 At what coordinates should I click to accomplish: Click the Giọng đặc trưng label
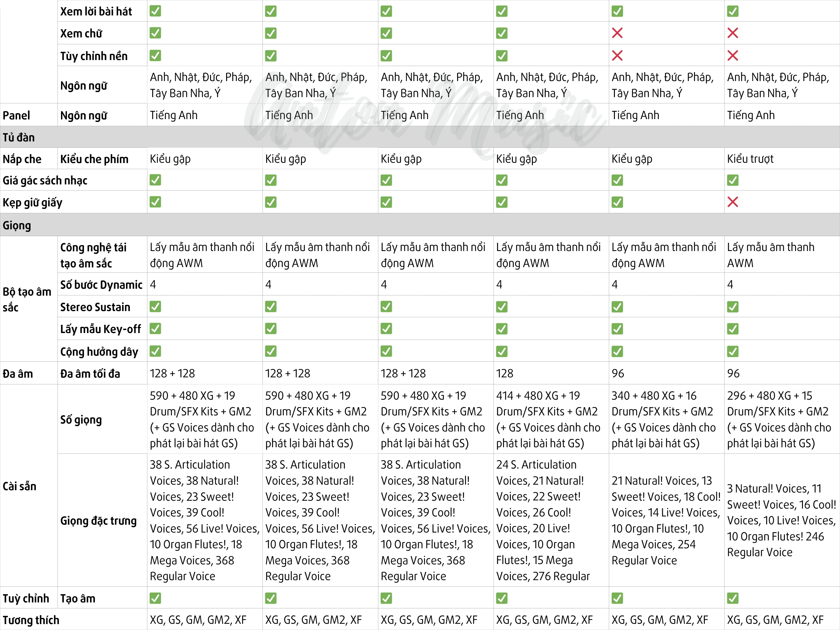pyautogui.click(x=98, y=520)
